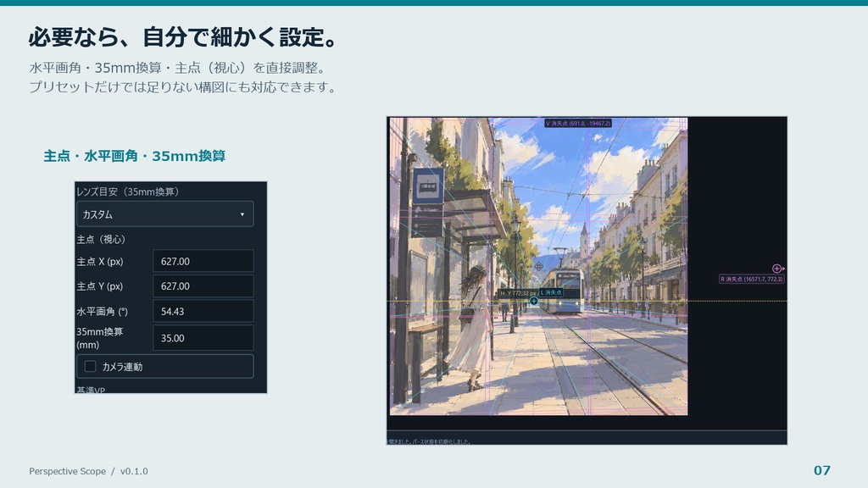Click the R 消失点 coordinate label
The image size is (868, 488).
[x=752, y=279]
